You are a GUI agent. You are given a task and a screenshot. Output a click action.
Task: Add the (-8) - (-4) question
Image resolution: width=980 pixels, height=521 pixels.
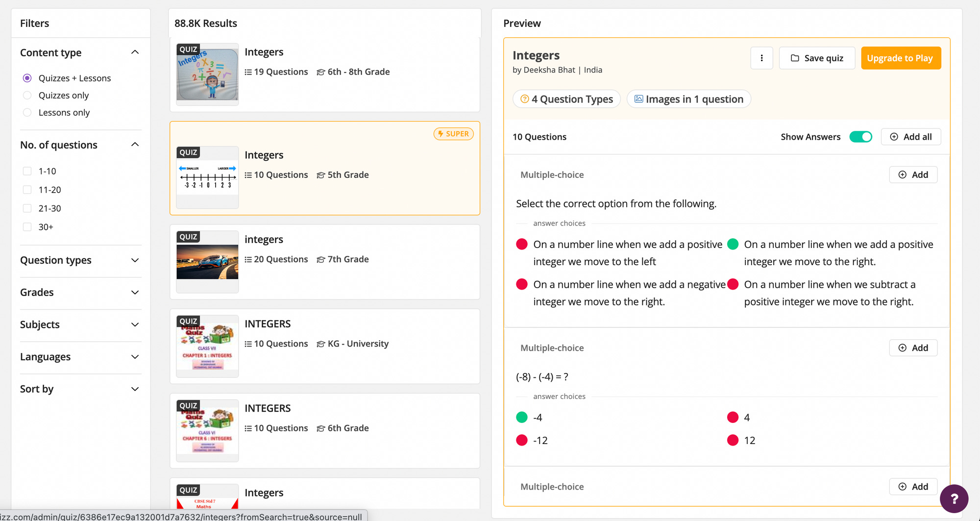pyautogui.click(x=913, y=348)
